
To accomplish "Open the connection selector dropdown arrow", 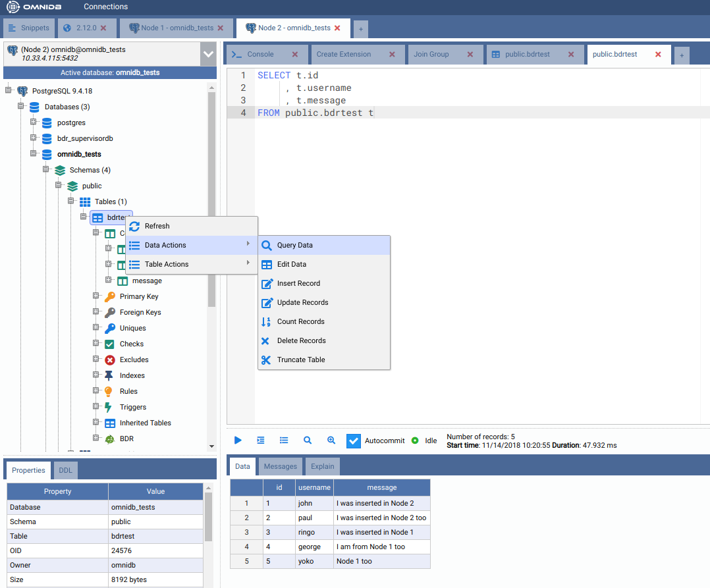I will tap(208, 54).
